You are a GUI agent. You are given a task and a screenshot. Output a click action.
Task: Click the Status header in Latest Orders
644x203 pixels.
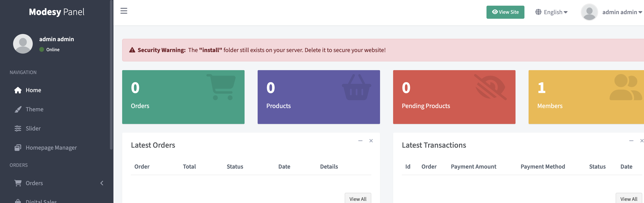(x=235, y=167)
